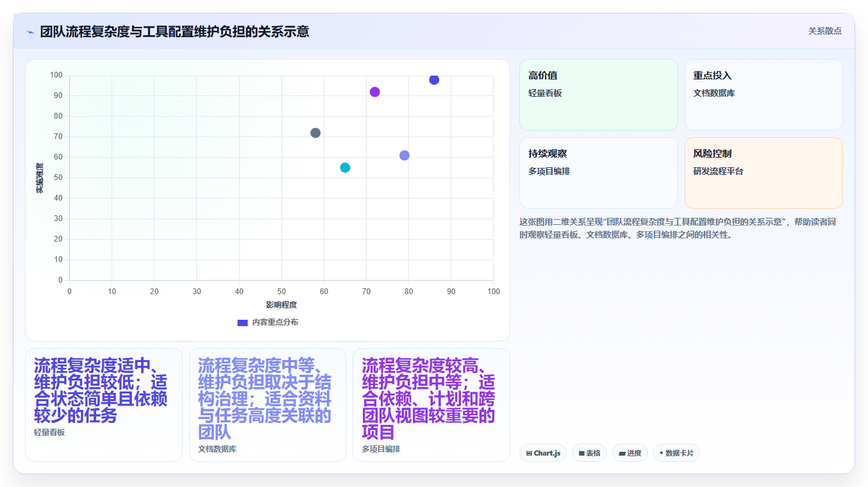Click the slate gray scatter point
The width and height of the screenshot is (868, 487).
coord(315,133)
